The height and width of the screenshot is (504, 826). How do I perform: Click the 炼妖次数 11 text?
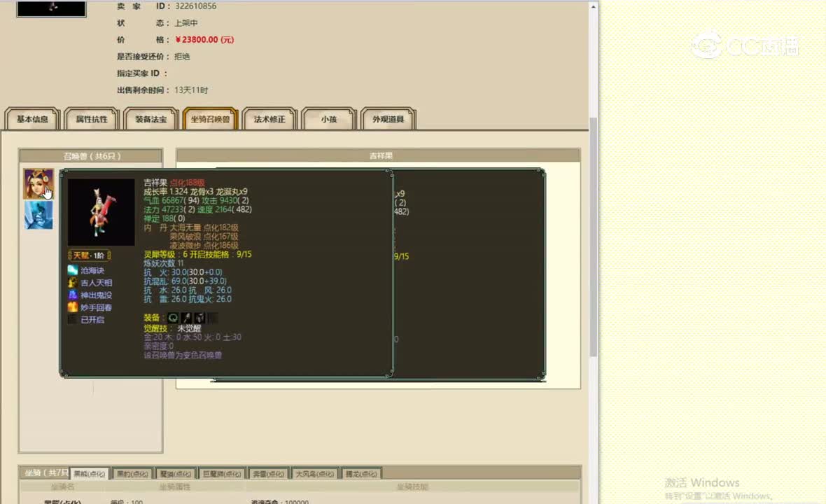(x=164, y=263)
